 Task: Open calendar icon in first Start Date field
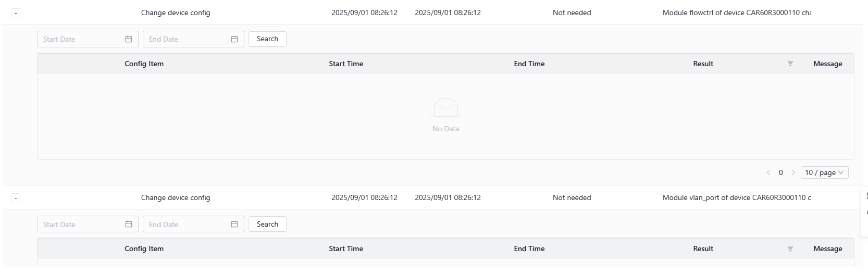tap(129, 39)
